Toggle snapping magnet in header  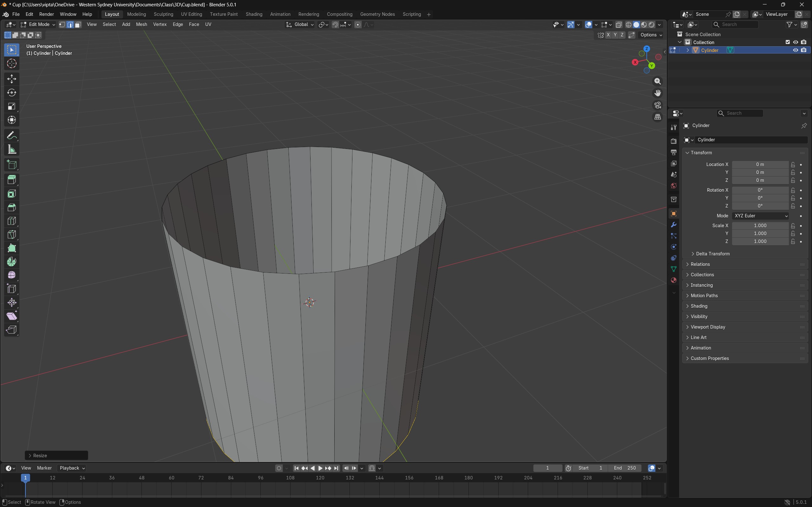coord(335,24)
